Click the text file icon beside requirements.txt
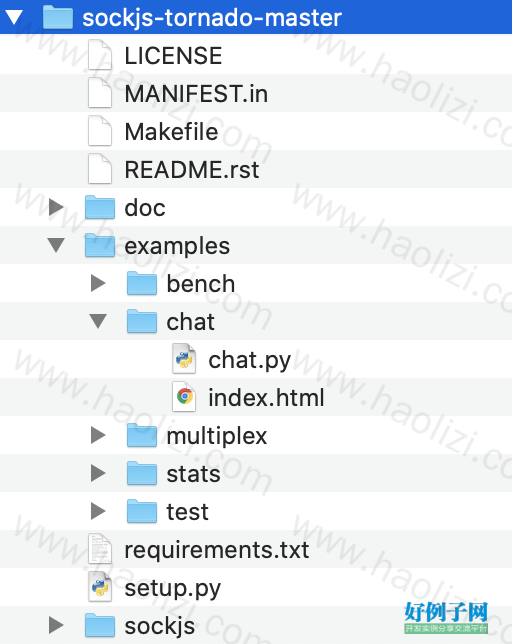The image size is (512, 644). (x=100, y=549)
